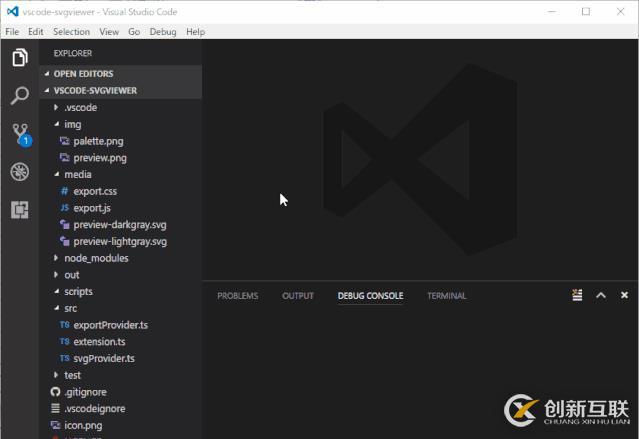Open the Debug menu
This screenshot has width=639, height=439.
point(163,31)
